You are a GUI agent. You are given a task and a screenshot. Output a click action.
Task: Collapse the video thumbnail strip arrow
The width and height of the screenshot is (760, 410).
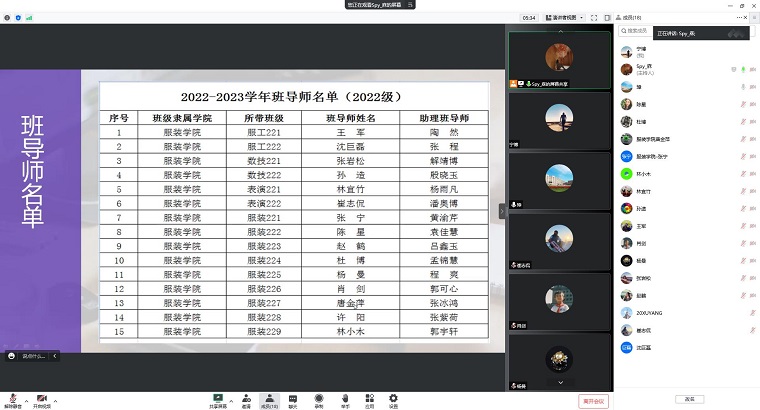click(x=502, y=211)
